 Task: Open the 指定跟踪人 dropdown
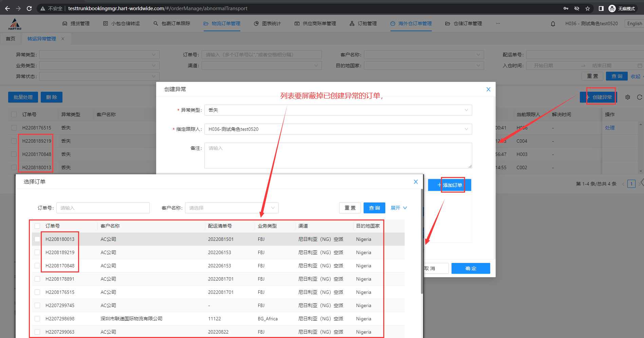click(x=338, y=129)
